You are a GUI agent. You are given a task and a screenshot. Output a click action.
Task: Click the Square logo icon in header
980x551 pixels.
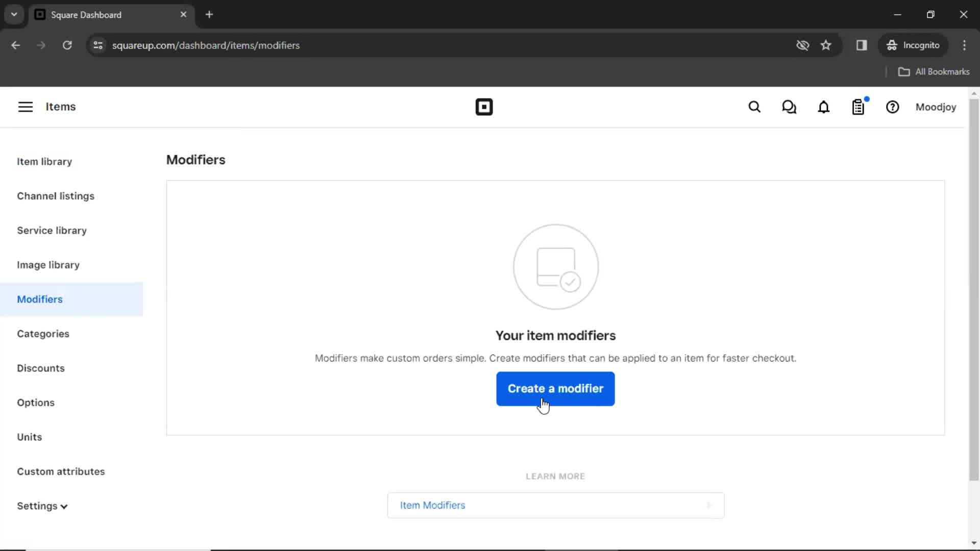coord(484,107)
